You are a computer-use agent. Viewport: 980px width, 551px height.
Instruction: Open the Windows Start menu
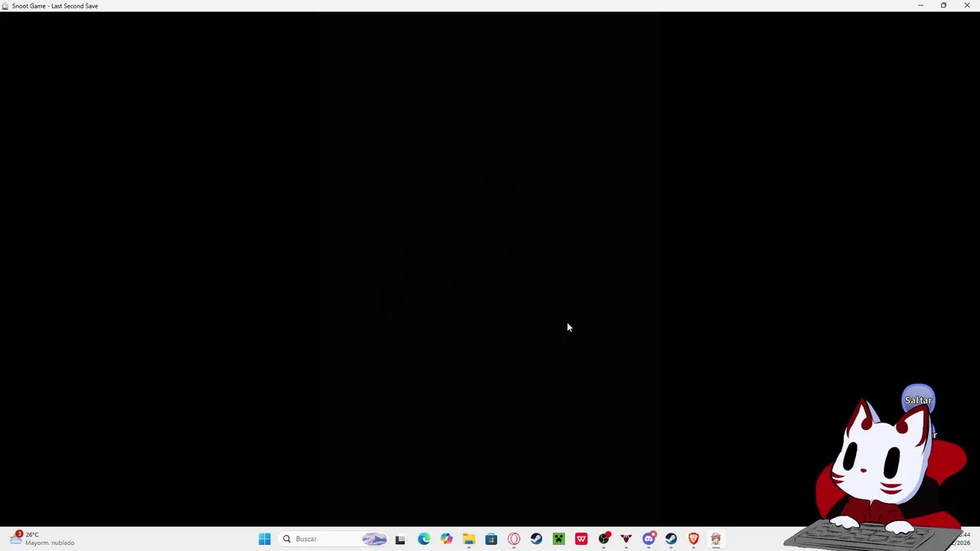pyautogui.click(x=264, y=539)
